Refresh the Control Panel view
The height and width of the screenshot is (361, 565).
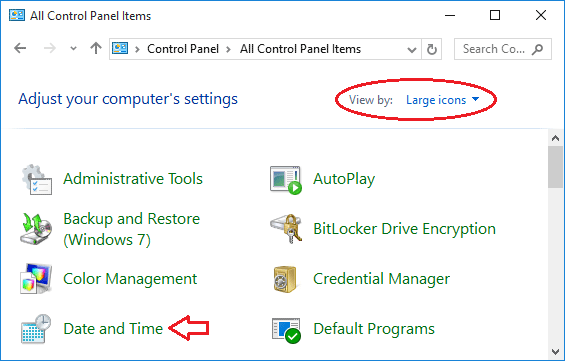[432, 49]
